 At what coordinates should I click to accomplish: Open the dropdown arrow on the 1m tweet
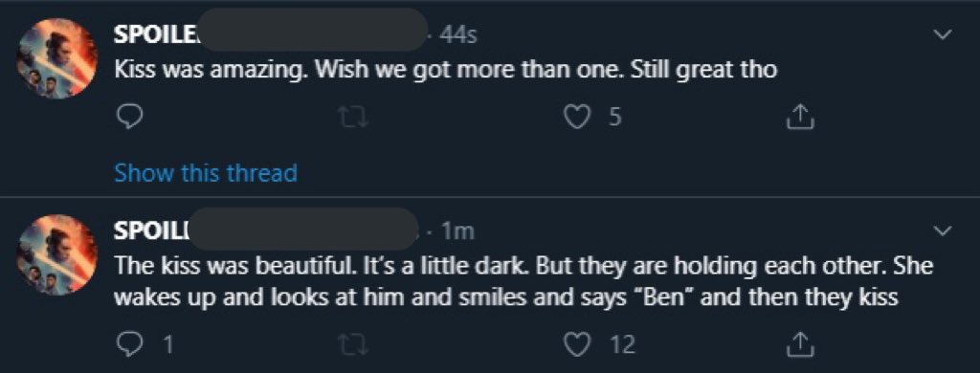tap(942, 231)
